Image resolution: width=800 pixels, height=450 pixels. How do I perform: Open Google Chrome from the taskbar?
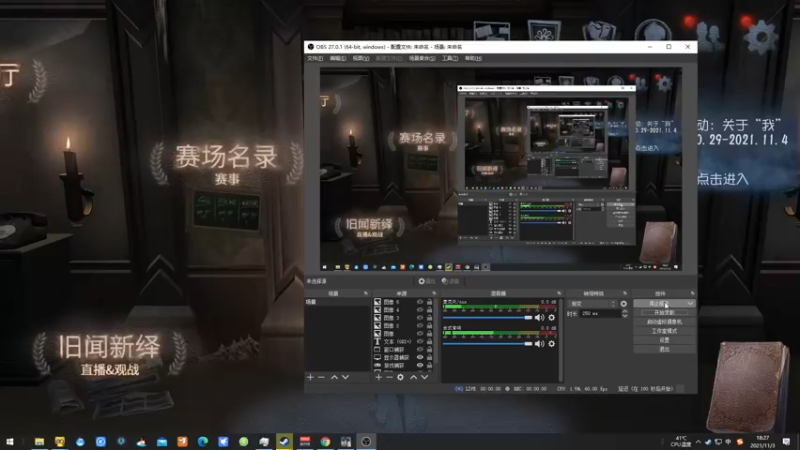(x=325, y=441)
